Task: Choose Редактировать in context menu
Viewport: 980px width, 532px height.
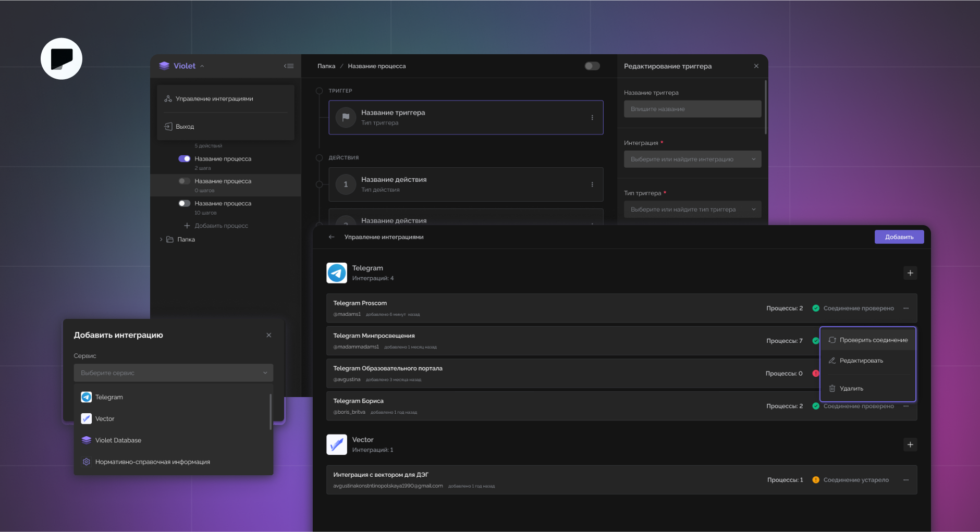Action: click(x=868, y=361)
